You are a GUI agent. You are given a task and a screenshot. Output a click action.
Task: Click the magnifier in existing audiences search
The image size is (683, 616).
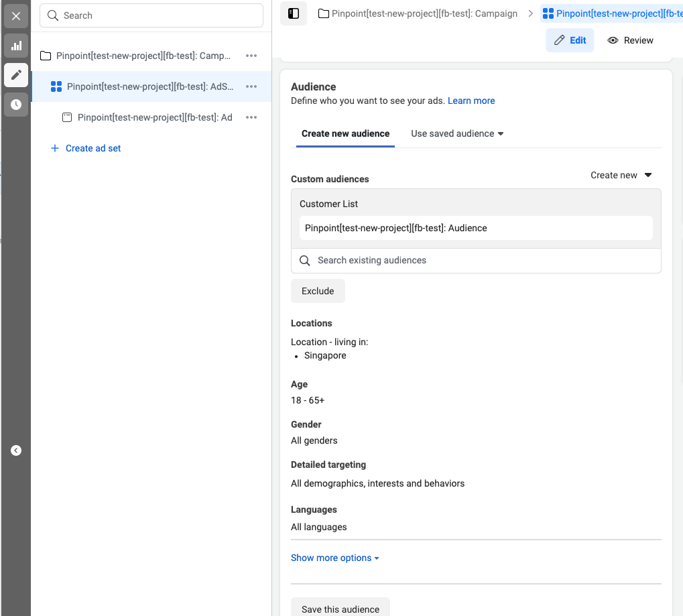point(305,261)
